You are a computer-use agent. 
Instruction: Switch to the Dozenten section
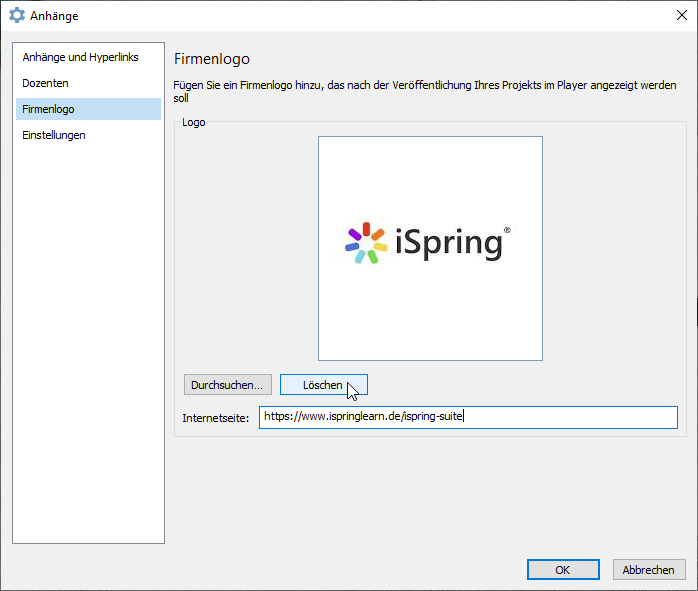pos(46,83)
